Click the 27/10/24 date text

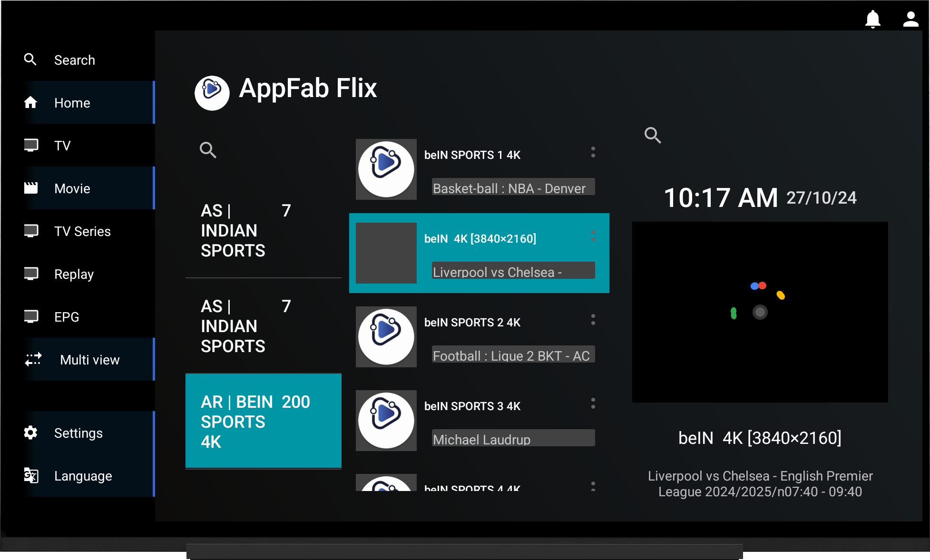821,197
